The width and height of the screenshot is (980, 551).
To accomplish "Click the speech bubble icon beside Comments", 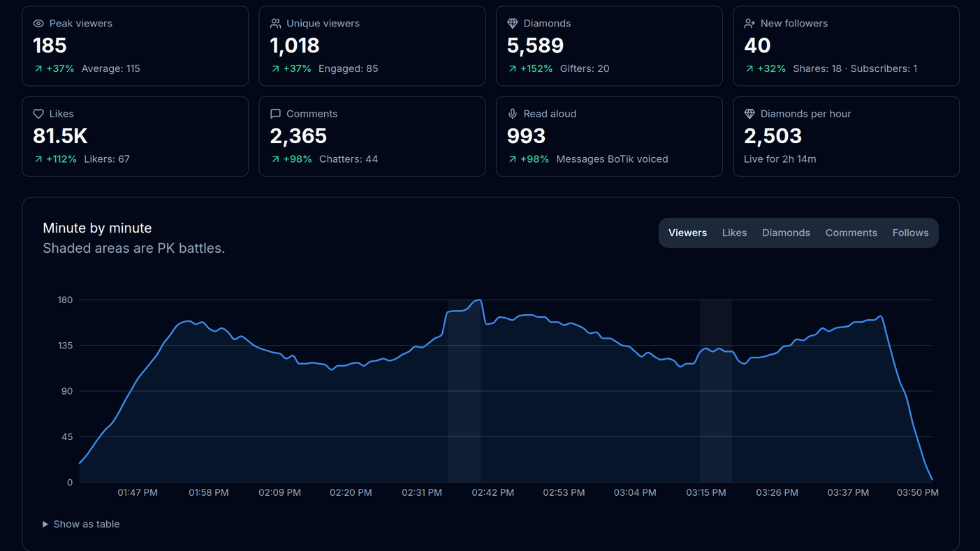I will (x=275, y=114).
